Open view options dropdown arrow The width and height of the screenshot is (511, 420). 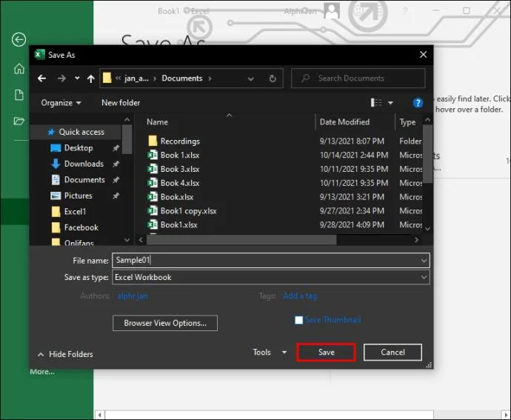point(390,103)
